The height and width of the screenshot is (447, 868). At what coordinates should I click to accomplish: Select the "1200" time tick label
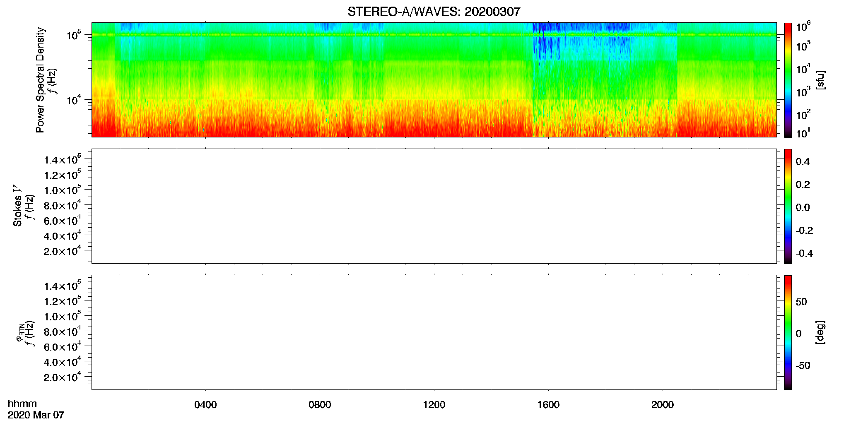tap(434, 404)
